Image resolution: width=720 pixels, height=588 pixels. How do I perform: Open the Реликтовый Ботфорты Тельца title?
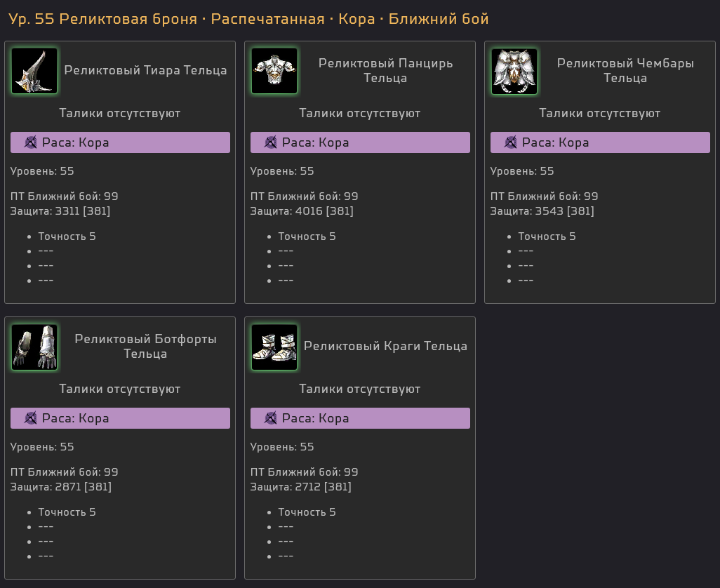(x=145, y=346)
